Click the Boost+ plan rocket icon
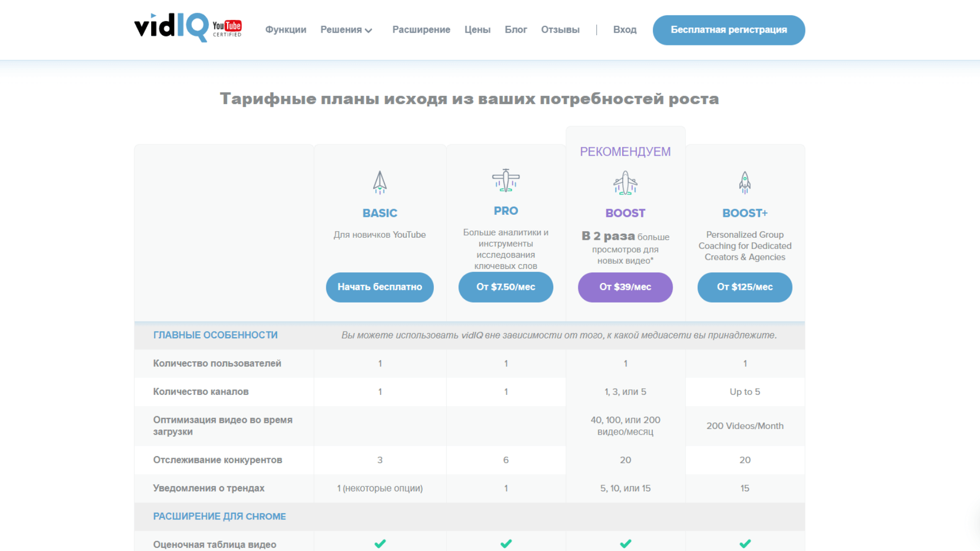This screenshot has height=551, width=980. [x=745, y=182]
